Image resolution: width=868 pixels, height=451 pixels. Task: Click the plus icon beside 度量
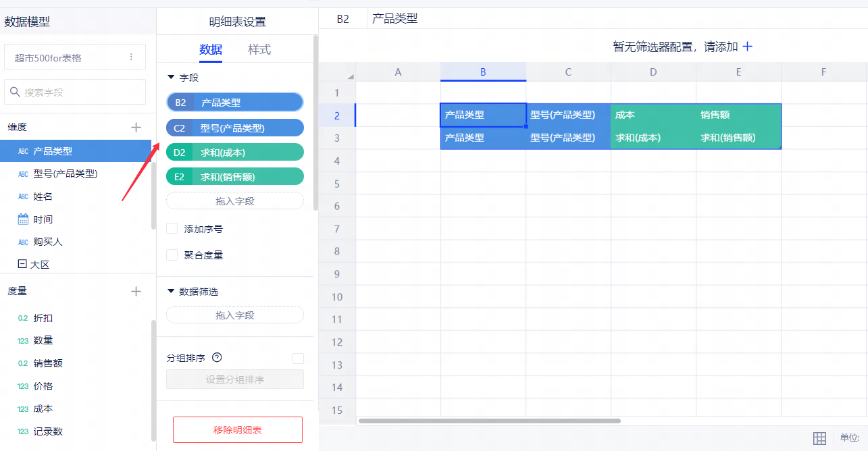tap(136, 291)
